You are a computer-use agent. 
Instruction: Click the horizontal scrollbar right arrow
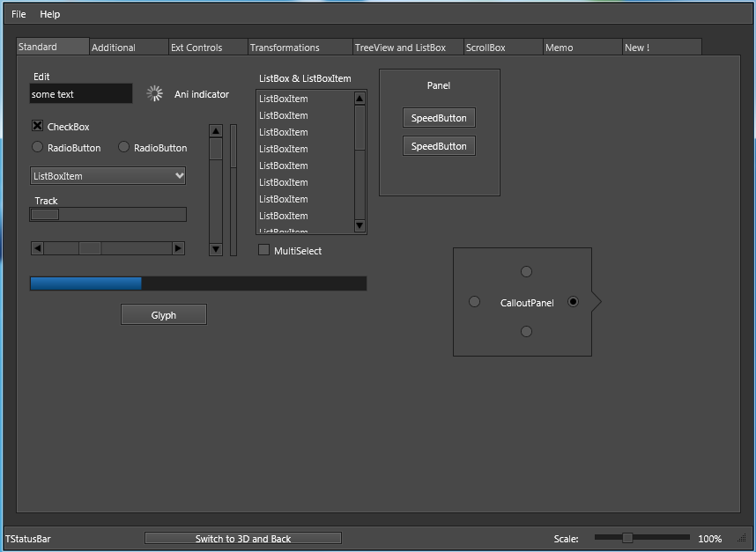pyautogui.click(x=178, y=248)
